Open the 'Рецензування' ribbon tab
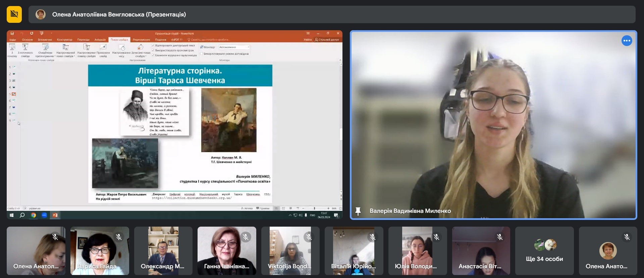This screenshot has width=644, height=278. point(141,40)
